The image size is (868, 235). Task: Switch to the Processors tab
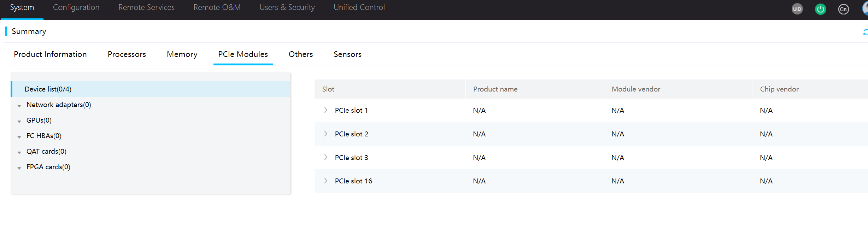point(127,54)
